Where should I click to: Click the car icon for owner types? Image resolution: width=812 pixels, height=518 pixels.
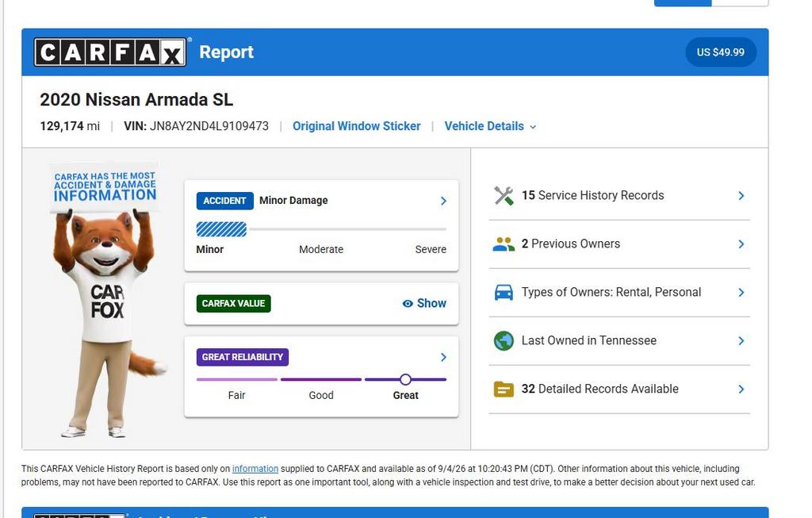coord(504,293)
